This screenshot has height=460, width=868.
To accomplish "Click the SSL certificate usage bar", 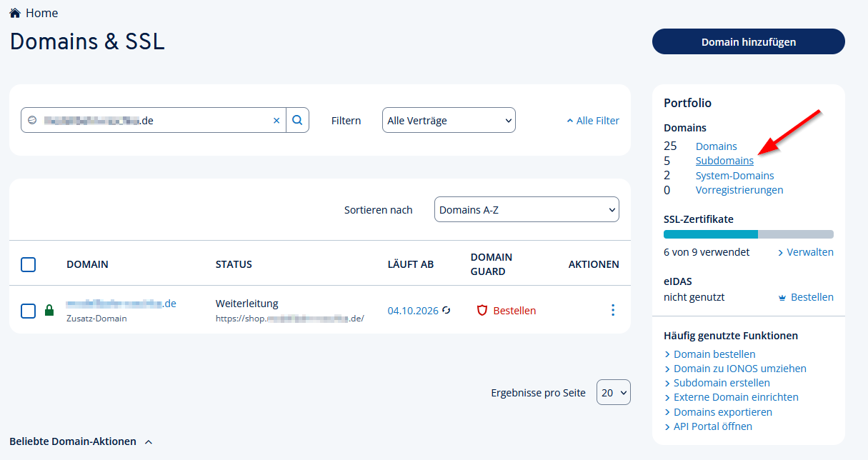I will 749,234.
